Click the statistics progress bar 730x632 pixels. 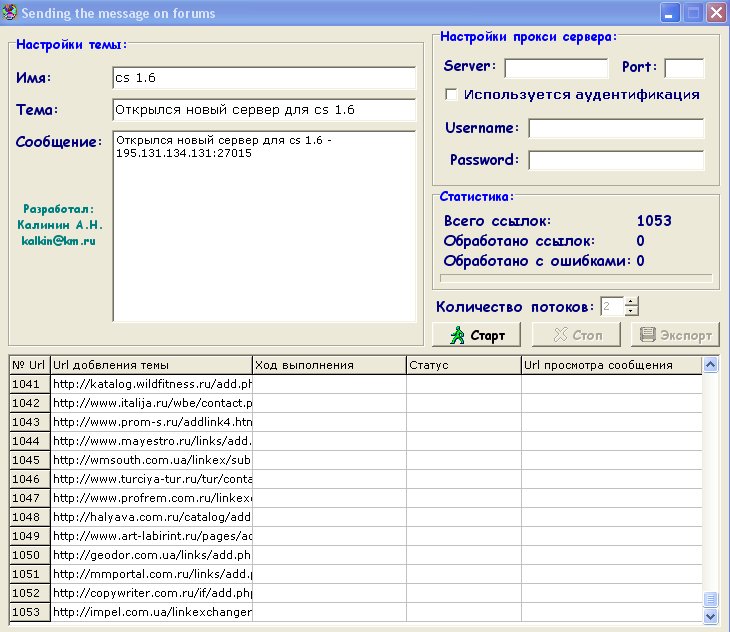tap(576, 278)
